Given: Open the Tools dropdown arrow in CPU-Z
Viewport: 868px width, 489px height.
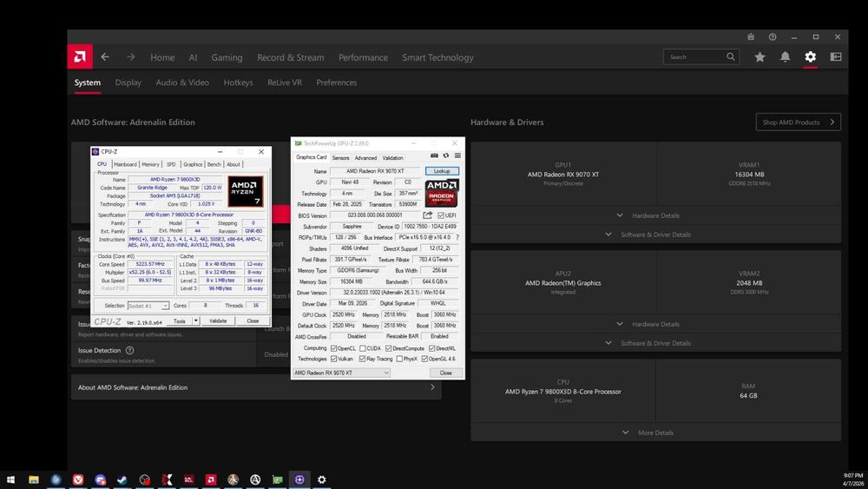Looking at the screenshot, I should [x=195, y=320].
